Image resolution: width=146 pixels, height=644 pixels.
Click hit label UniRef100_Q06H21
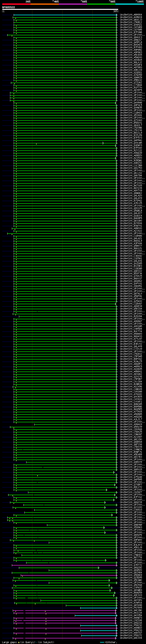pyautogui.click(x=131, y=25)
